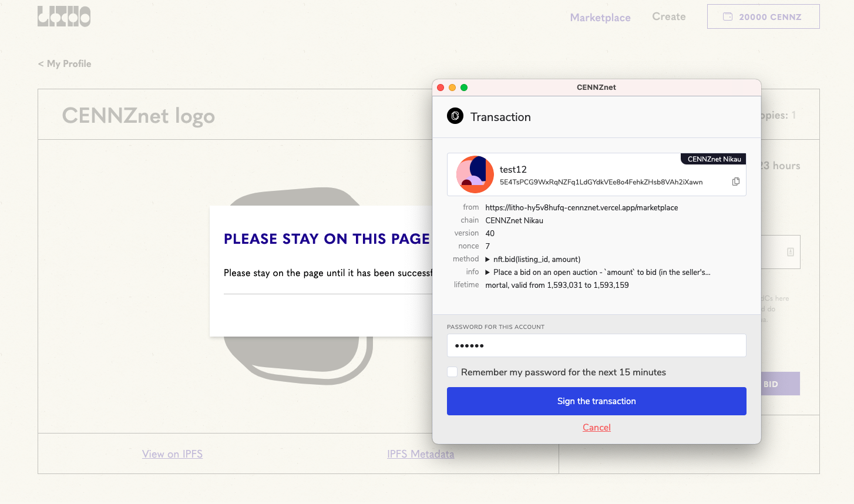Sign the transaction
The image size is (854, 504).
click(x=596, y=401)
